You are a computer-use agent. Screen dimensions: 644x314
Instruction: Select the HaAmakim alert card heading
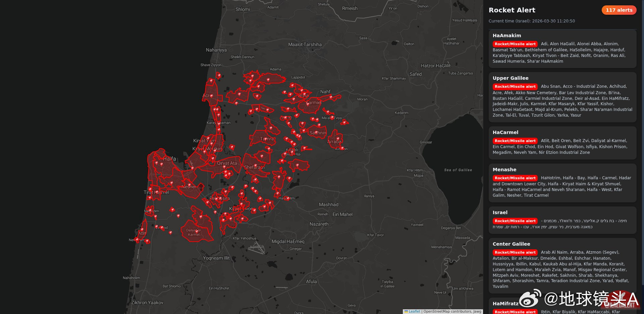click(507, 36)
